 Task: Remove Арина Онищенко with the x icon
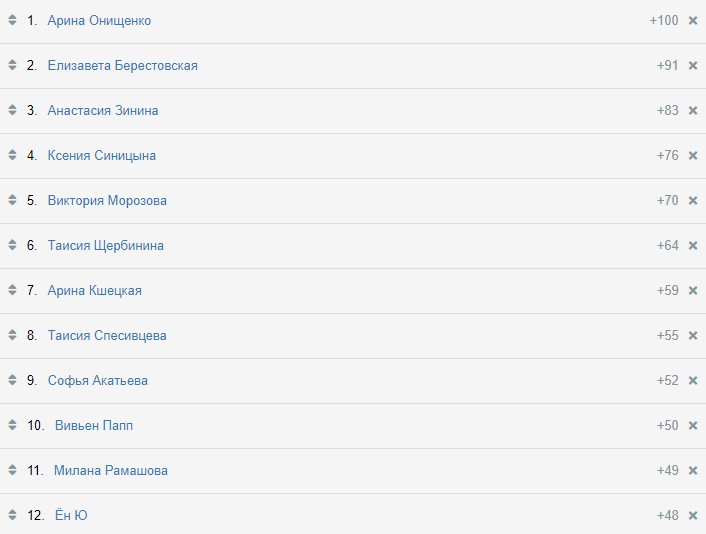[x=693, y=21]
